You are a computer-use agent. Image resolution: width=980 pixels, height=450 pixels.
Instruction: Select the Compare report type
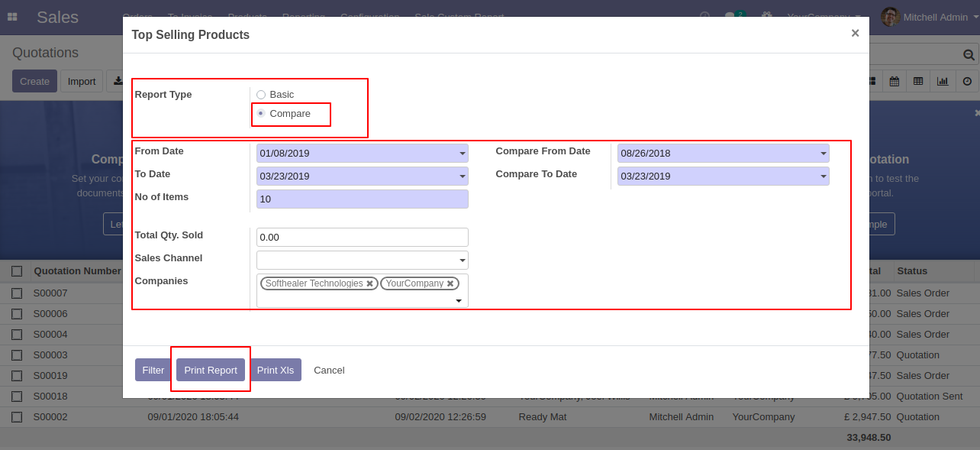(261, 113)
